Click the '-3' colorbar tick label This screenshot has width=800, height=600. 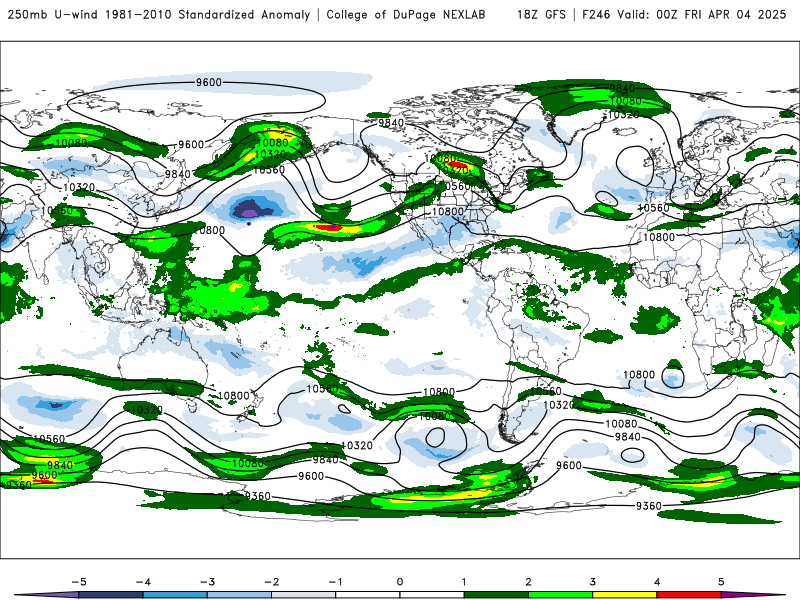click(x=207, y=582)
